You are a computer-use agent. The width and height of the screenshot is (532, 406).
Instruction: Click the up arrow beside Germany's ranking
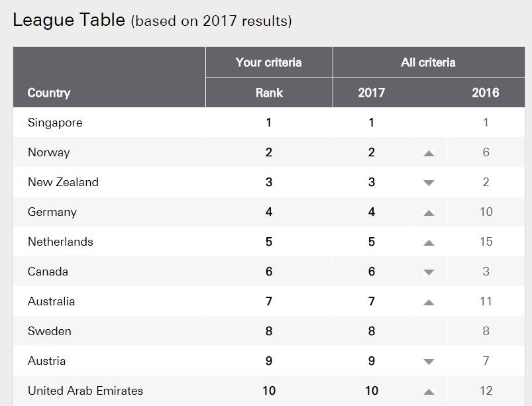click(429, 213)
